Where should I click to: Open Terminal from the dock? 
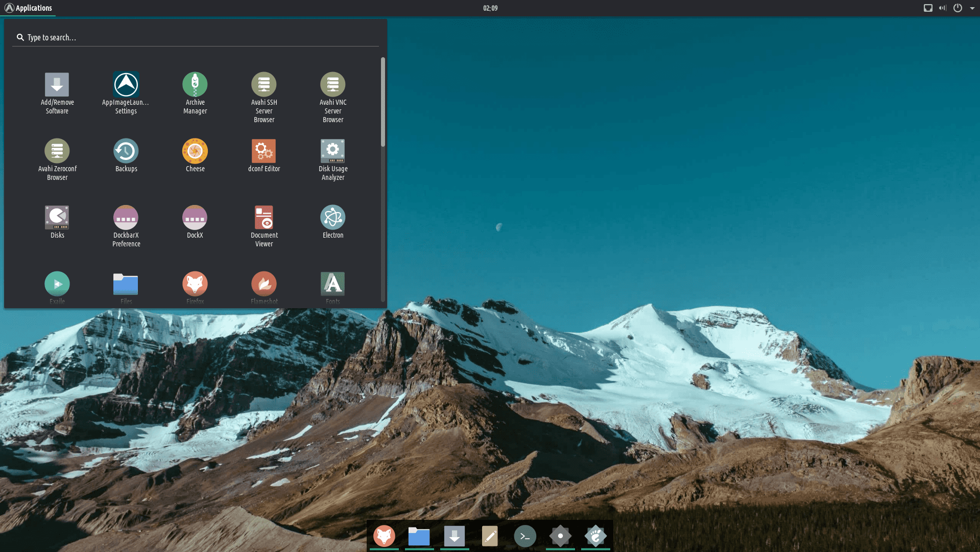524,536
